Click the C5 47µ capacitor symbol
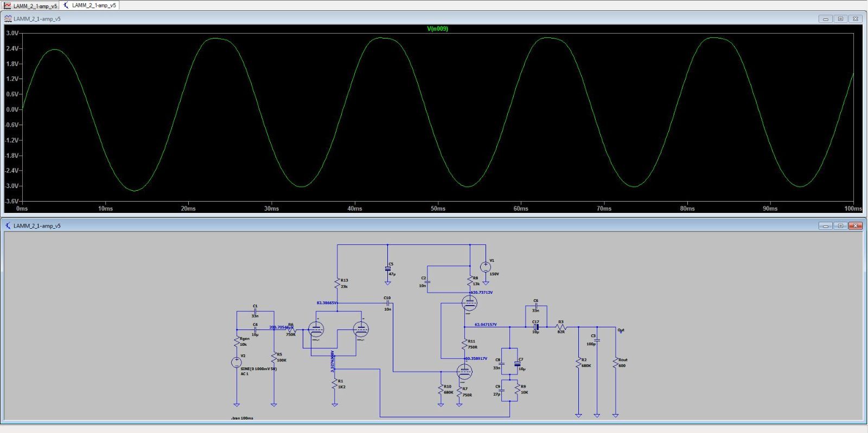The width and height of the screenshot is (868, 433). (388, 268)
